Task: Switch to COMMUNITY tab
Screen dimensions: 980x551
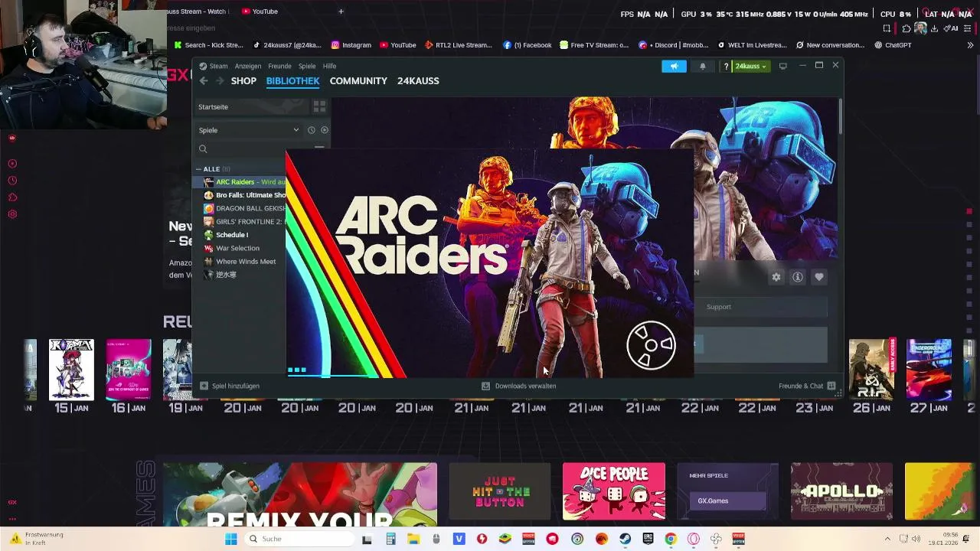Action: [x=358, y=81]
